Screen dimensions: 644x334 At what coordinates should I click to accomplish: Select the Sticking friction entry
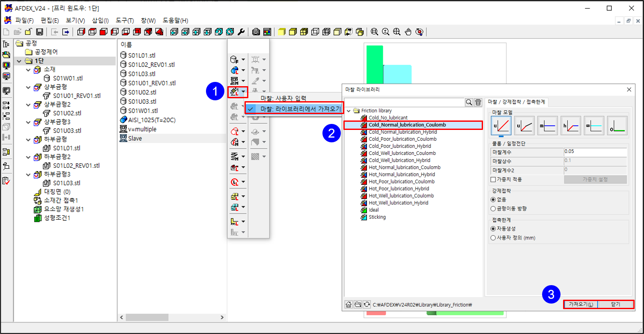(377, 217)
